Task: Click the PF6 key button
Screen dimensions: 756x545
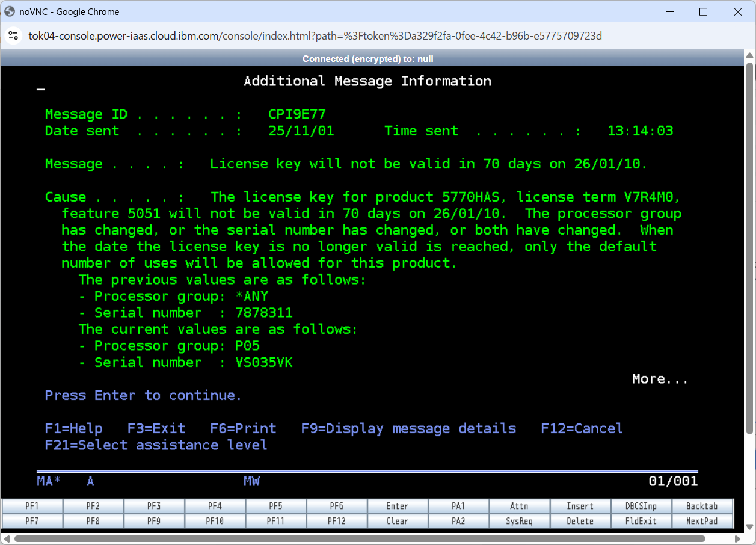Action: (x=337, y=506)
